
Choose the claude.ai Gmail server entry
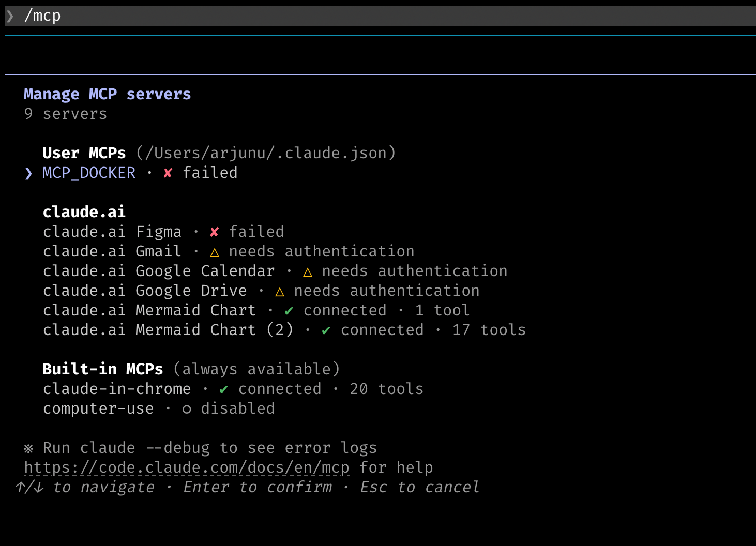(x=112, y=251)
